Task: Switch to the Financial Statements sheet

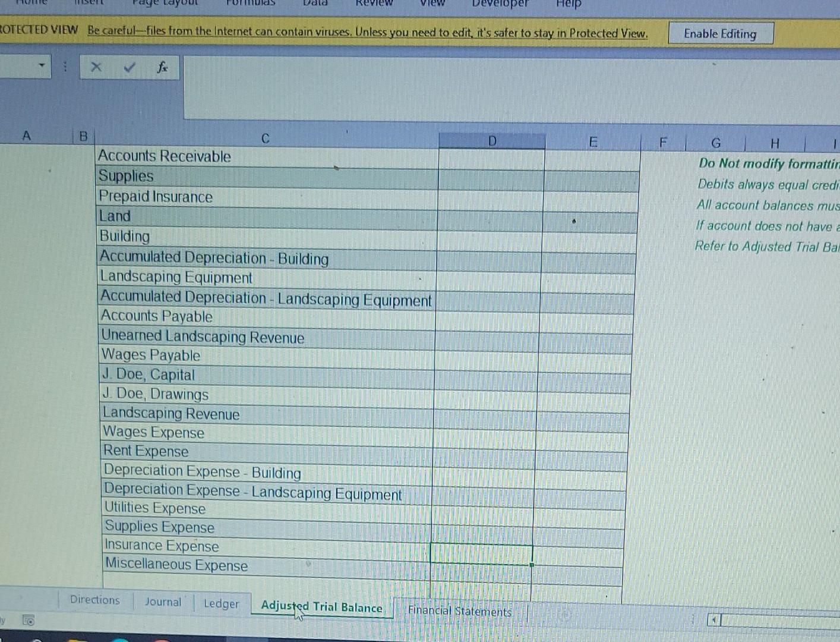Action: (x=459, y=610)
